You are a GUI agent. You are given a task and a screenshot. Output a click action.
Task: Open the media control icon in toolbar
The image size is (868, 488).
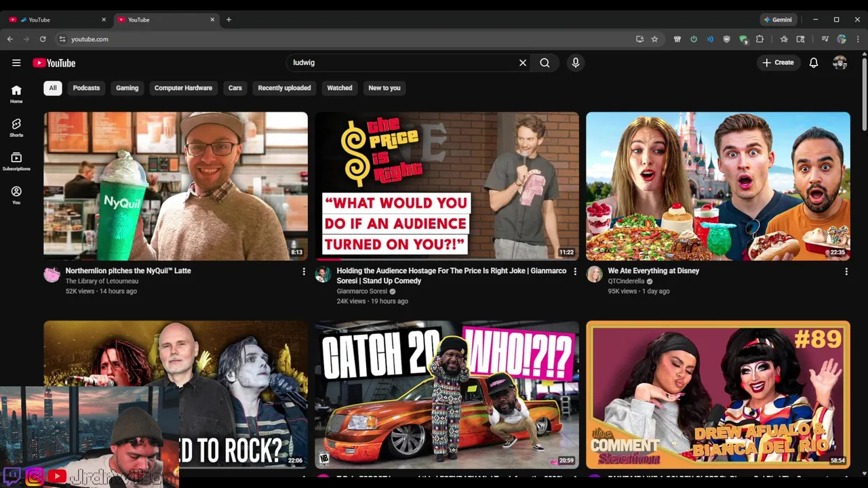tap(825, 39)
